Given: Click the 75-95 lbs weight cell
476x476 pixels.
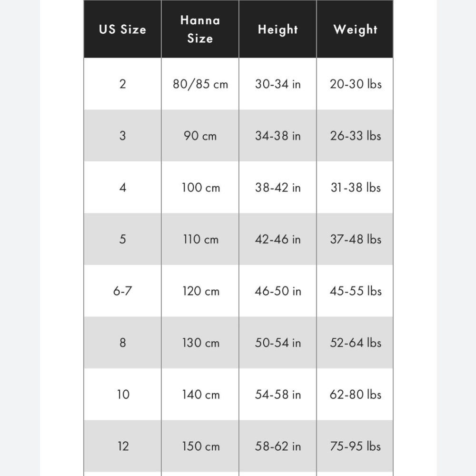Looking at the screenshot, I should pyautogui.click(x=356, y=446).
